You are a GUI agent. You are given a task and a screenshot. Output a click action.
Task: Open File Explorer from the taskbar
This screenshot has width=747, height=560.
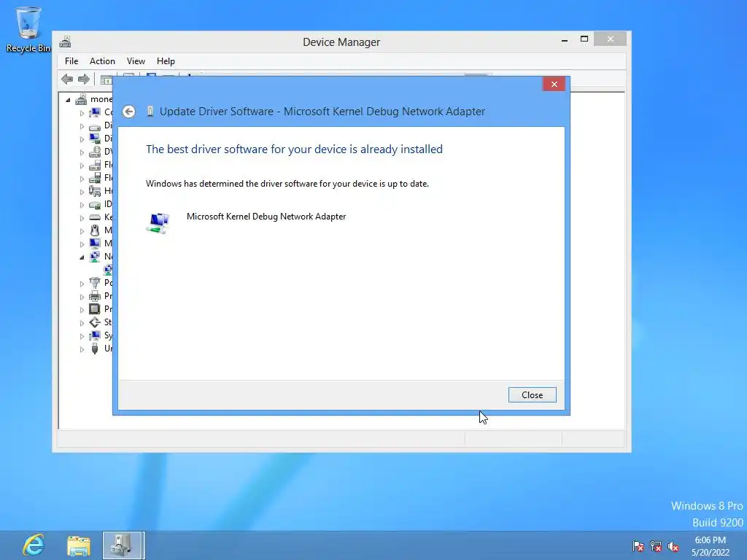click(79, 545)
